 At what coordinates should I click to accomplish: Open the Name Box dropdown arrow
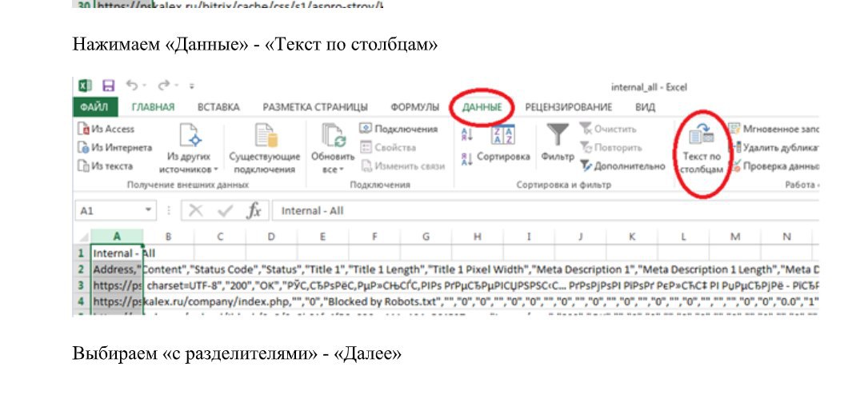click(x=148, y=210)
